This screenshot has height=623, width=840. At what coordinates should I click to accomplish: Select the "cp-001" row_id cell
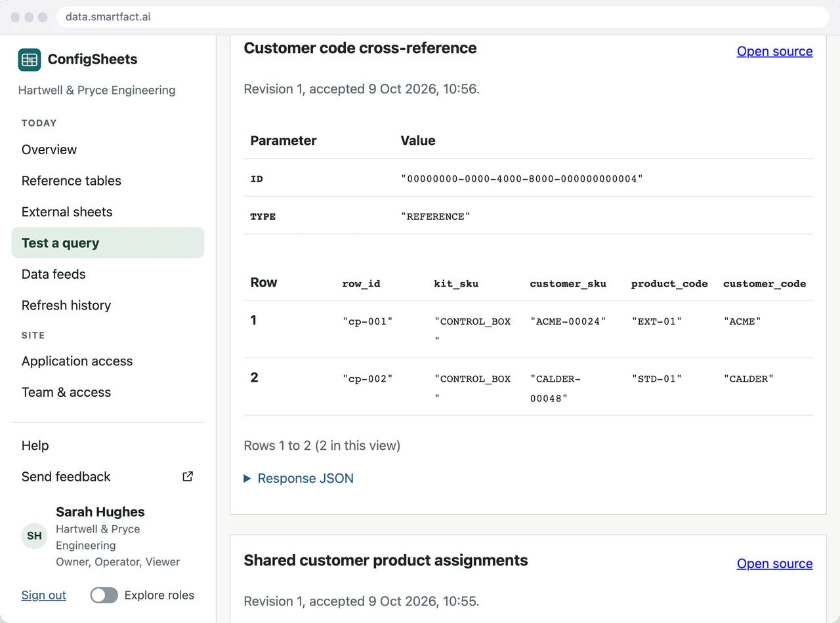(367, 321)
